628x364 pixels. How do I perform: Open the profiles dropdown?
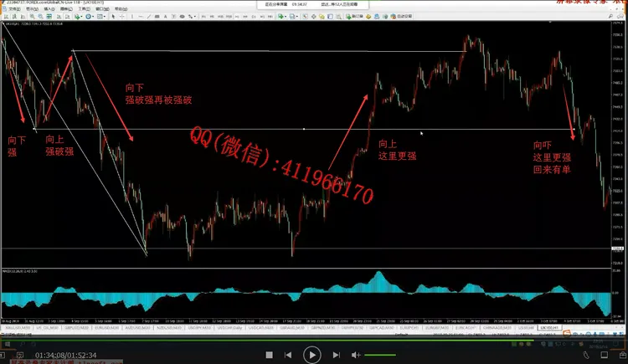(x=294, y=17)
